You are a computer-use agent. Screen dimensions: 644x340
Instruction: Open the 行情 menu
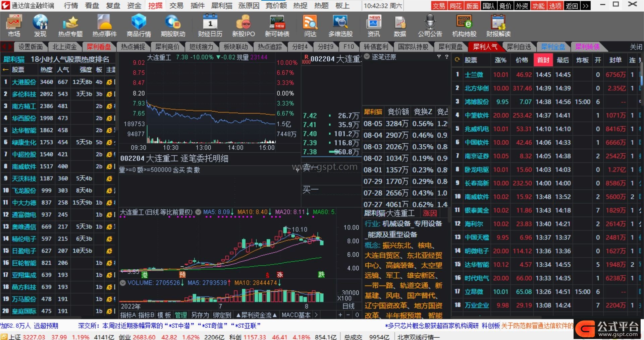coord(71,6)
